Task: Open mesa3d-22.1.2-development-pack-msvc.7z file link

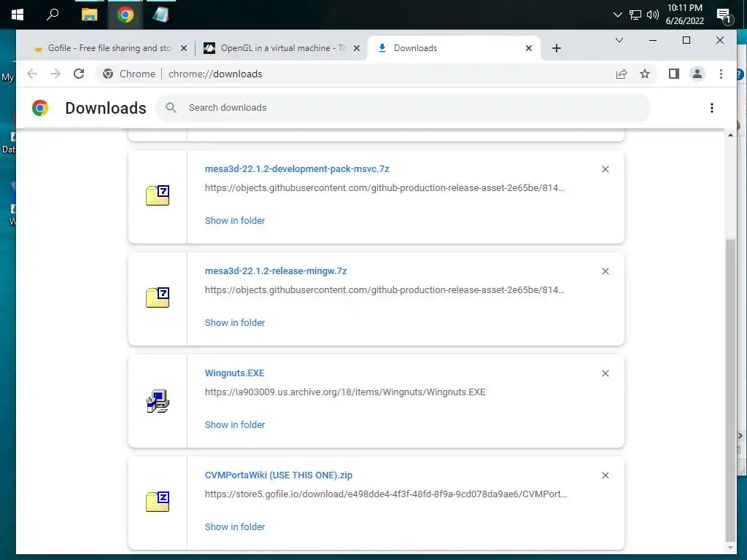Action: 297,169
